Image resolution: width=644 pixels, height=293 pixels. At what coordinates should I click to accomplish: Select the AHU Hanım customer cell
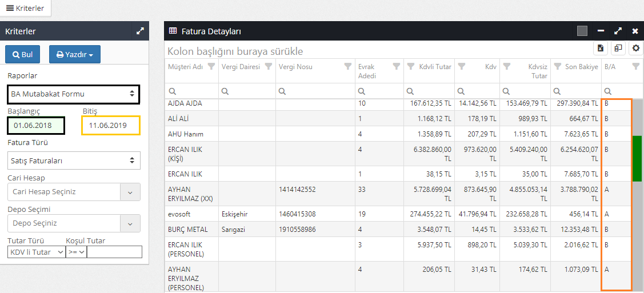[191, 134]
